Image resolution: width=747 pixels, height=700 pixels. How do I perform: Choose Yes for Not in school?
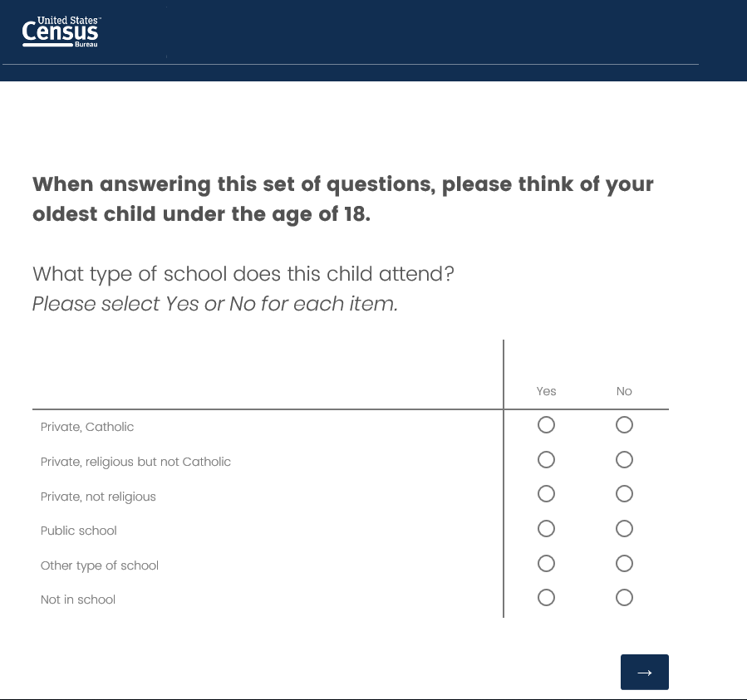tap(546, 598)
